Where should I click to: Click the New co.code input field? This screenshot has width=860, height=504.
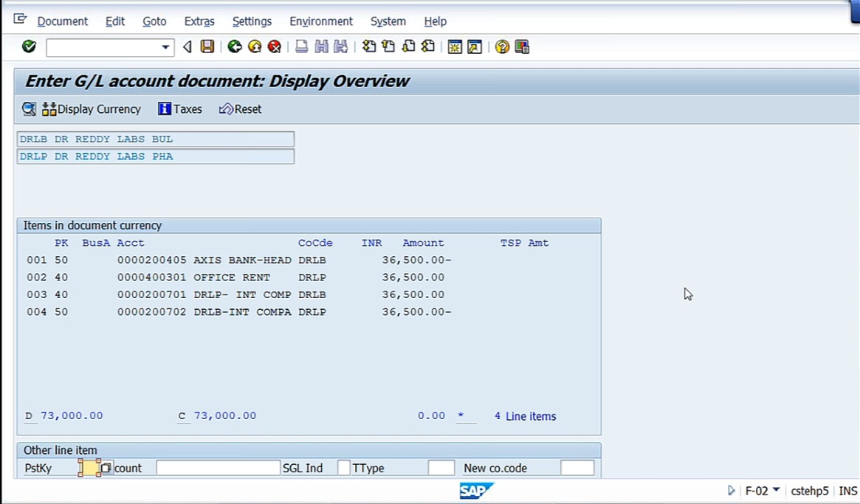coord(577,468)
